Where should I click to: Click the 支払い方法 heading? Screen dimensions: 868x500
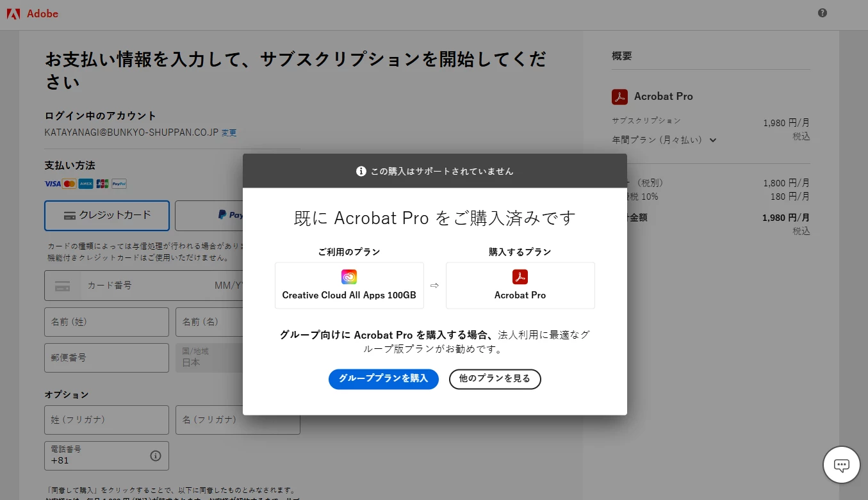[70, 166]
